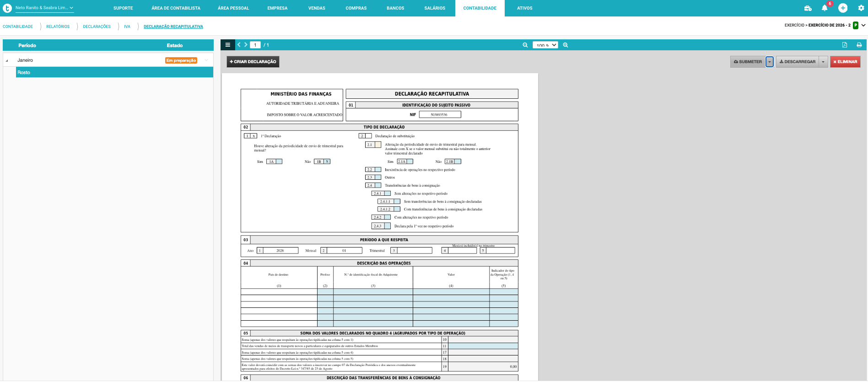This screenshot has height=382, width=868.
Task: Open the Submeter split-button arrow
Action: 770,62
